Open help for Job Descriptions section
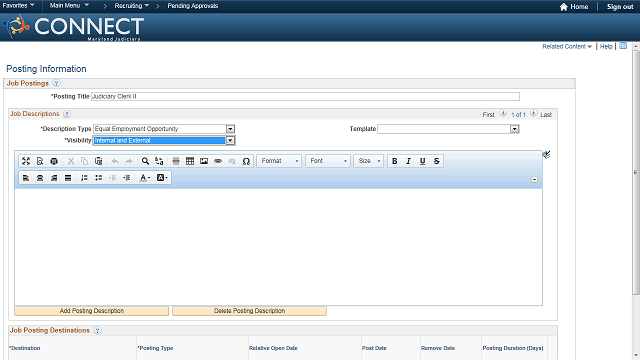Viewport: 640px width, 360px height. tap(67, 114)
